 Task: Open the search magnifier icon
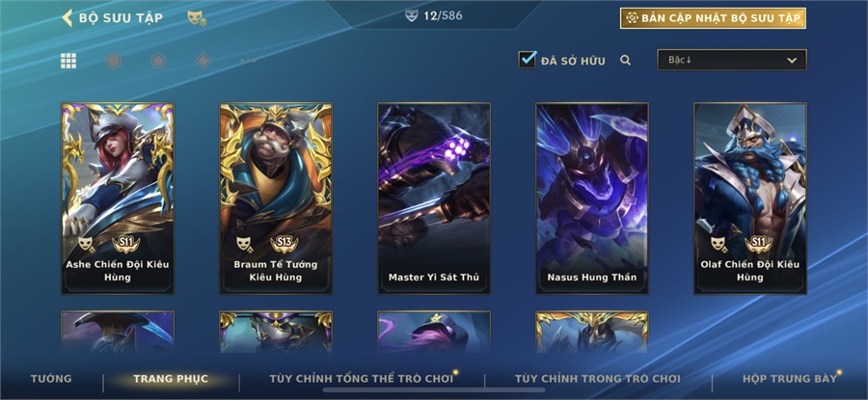point(626,61)
